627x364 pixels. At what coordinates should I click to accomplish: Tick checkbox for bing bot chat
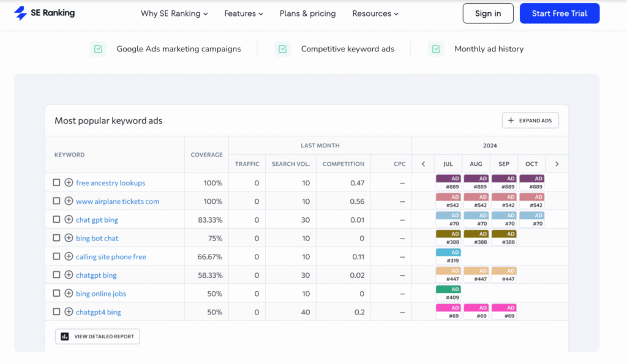[x=56, y=238]
